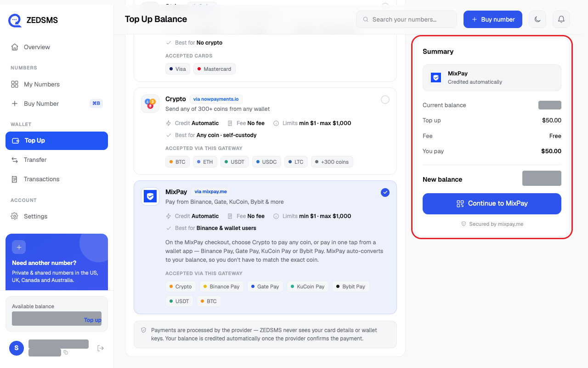Follow the via nowpayments.io link
588x368 pixels.
tap(216, 99)
